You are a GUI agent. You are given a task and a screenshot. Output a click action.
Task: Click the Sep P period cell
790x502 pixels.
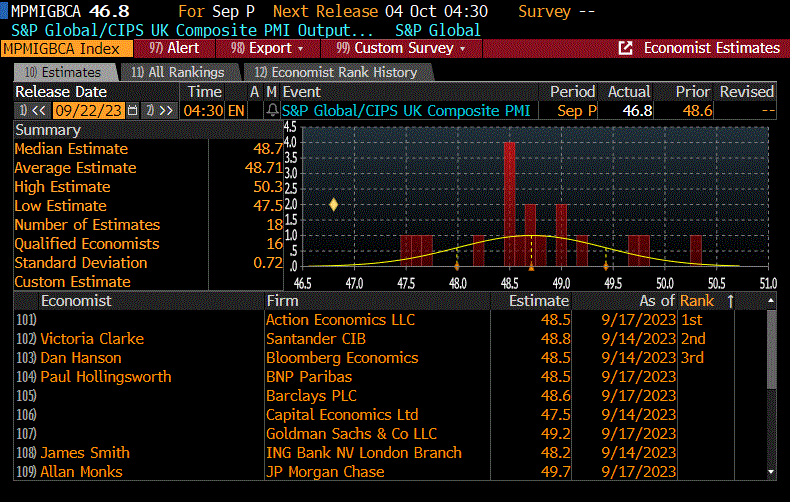pyautogui.click(x=577, y=110)
